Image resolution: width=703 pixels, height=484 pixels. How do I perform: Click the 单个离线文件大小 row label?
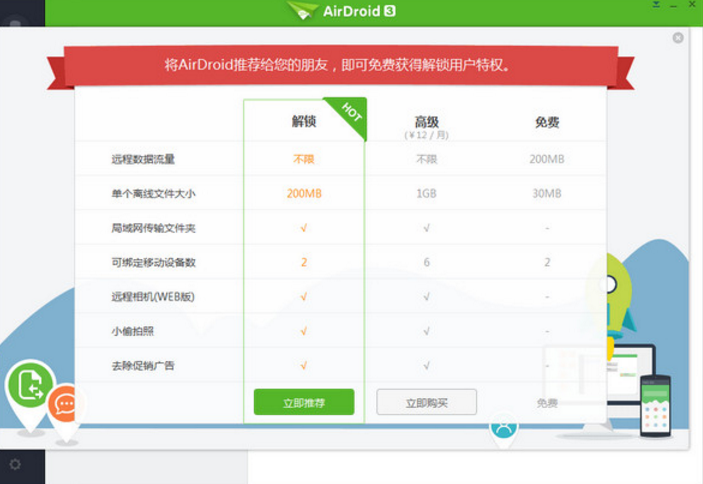pos(153,194)
